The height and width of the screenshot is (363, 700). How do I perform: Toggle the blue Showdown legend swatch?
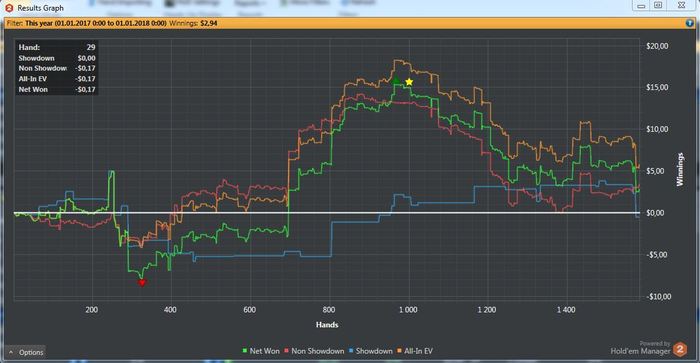tap(351, 351)
